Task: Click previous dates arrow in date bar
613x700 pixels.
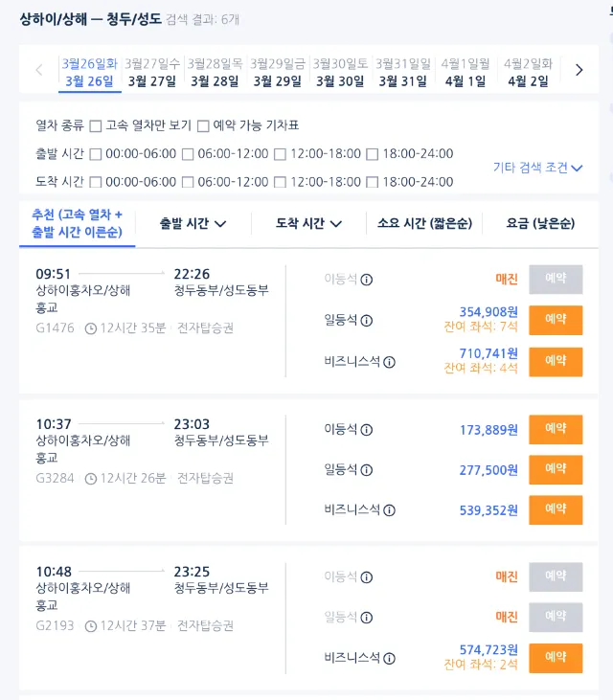Action: coord(39,70)
